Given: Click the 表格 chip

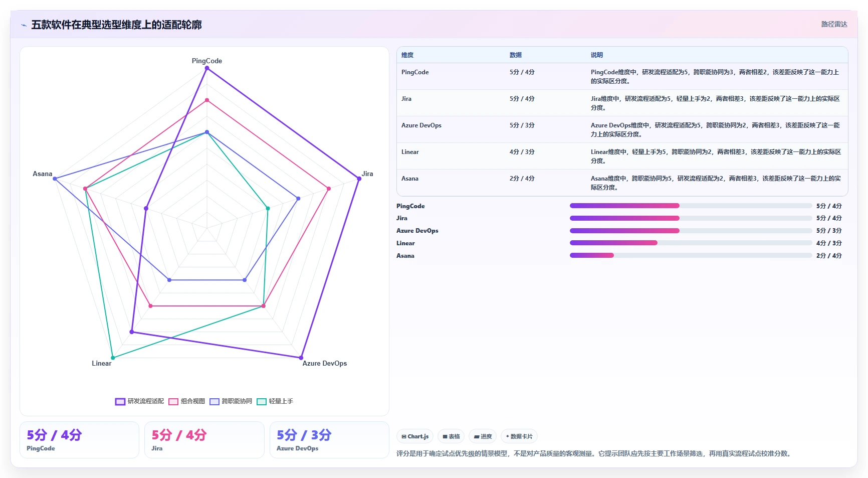Looking at the screenshot, I should (x=451, y=436).
